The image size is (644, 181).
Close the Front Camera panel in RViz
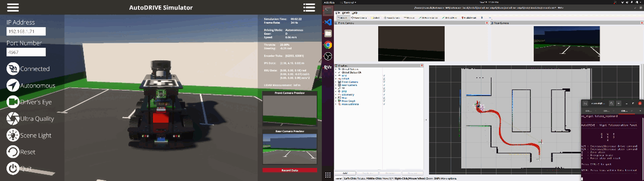[x=487, y=23]
